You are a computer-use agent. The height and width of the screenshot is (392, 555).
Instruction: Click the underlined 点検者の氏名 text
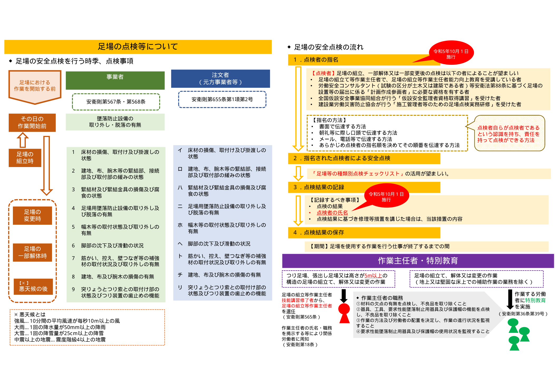click(x=332, y=213)
